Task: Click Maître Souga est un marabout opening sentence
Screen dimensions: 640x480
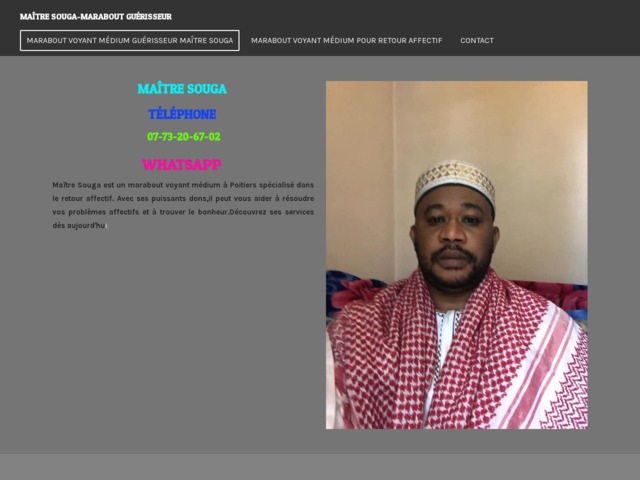Action: coord(108,185)
